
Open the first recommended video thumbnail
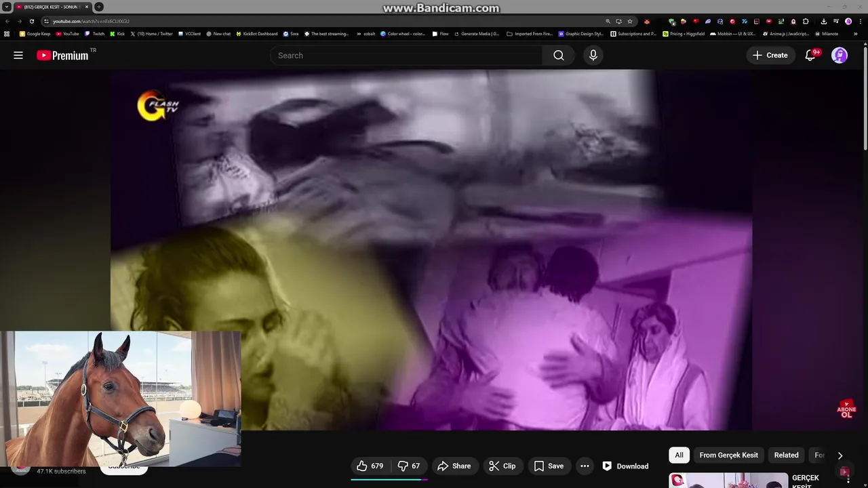[728, 481]
